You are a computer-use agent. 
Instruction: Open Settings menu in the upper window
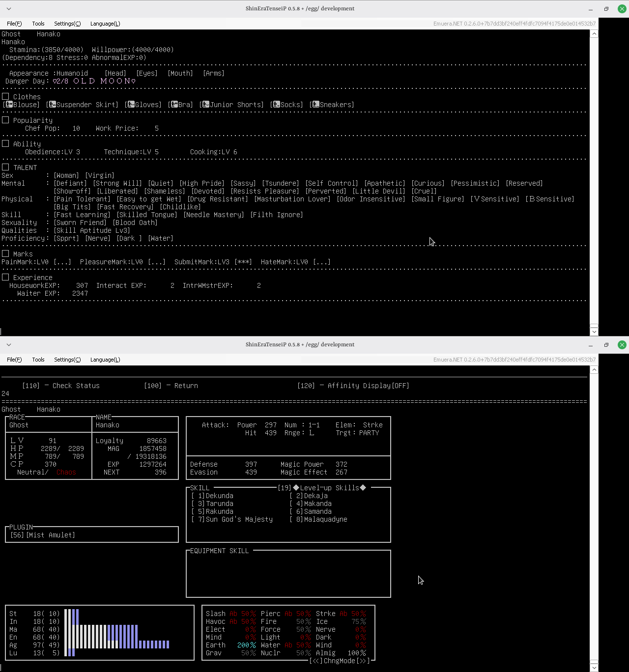click(x=67, y=24)
